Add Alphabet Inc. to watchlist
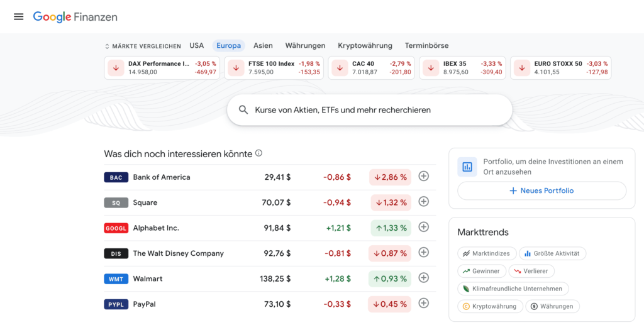 [x=423, y=227]
